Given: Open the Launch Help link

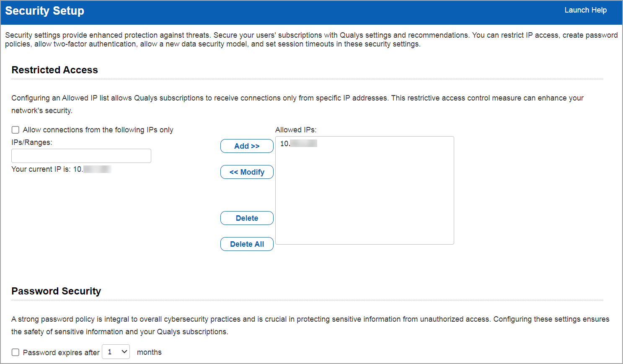Looking at the screenshot, I should coord(585,10).
